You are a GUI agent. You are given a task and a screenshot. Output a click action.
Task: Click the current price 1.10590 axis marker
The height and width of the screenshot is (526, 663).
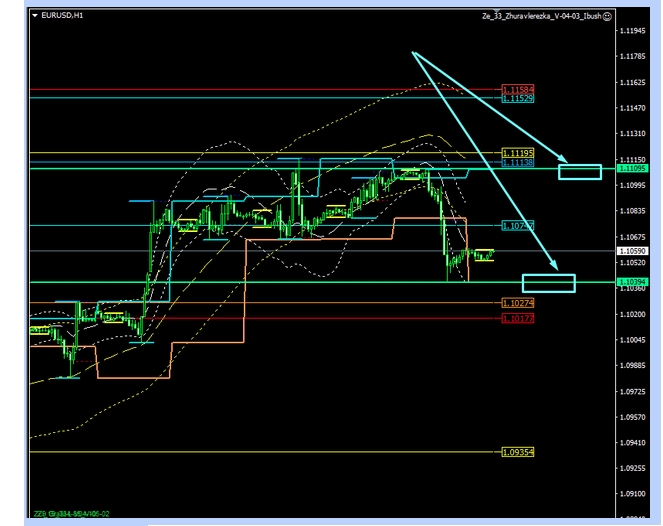[632, 250]
